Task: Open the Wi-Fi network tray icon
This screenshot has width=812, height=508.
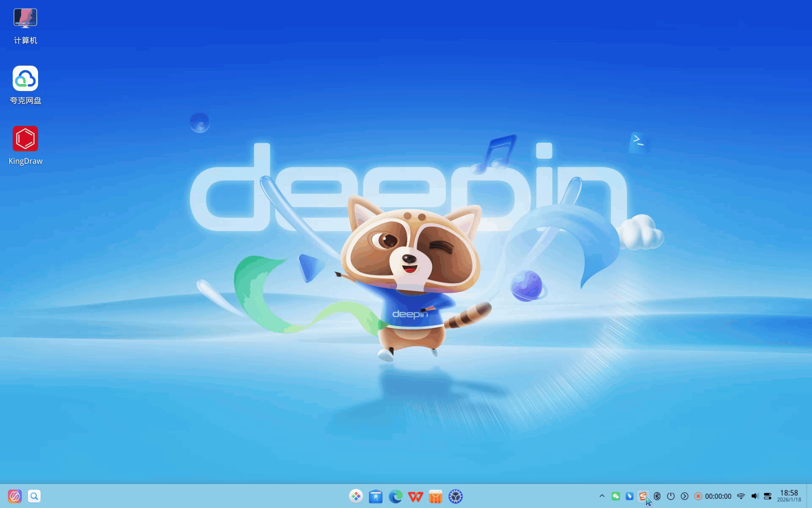Action: (741, 496)
